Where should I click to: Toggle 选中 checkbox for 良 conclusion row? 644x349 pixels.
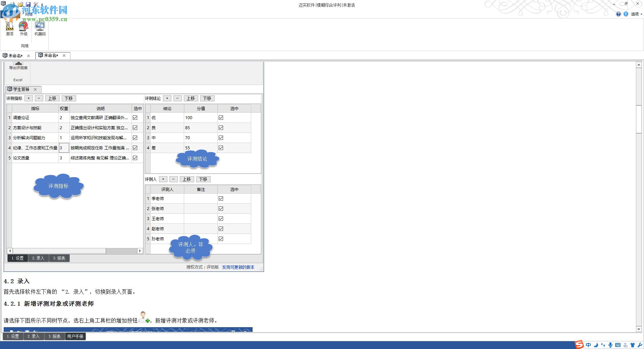221,128
